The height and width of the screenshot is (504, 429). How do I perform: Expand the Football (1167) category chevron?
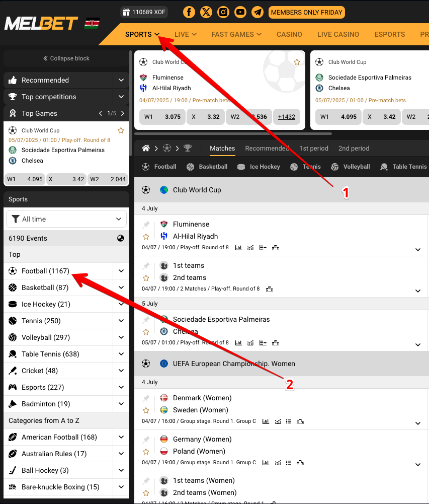[x=121, y=271]
